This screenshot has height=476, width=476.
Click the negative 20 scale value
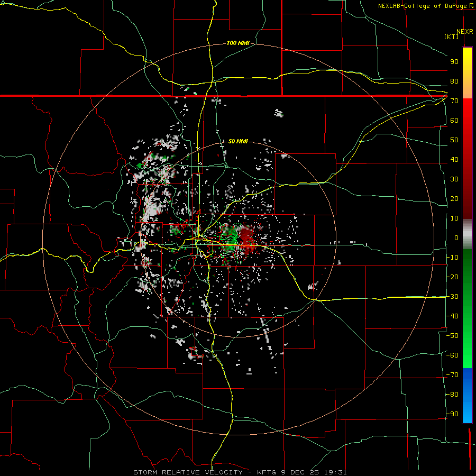coord(452,277)
